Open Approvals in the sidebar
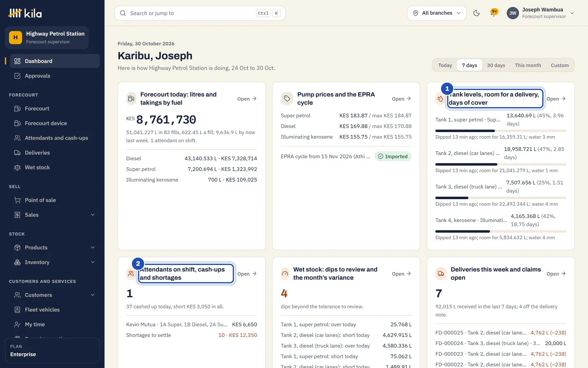 click(55, 76)
